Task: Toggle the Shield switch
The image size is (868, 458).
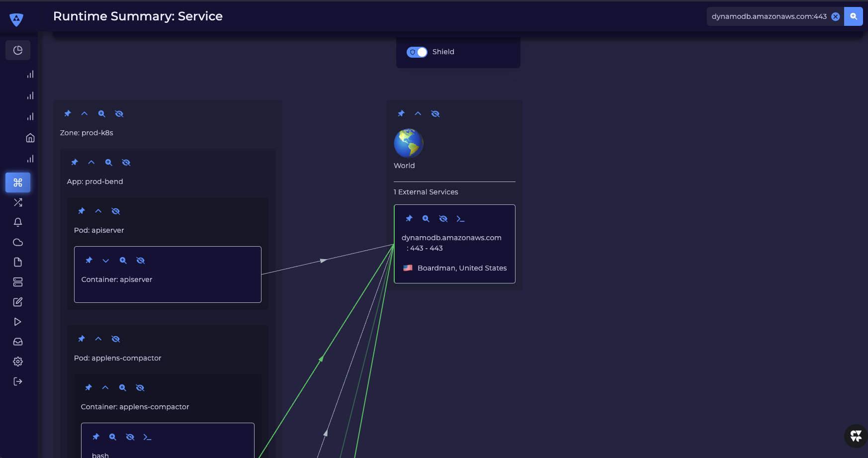Action: pos(417,52)
